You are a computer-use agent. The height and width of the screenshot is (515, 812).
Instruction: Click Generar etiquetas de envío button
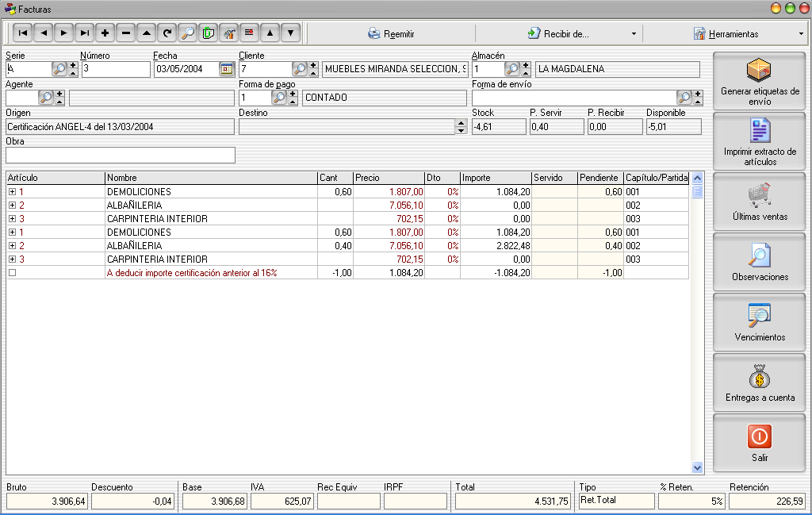click(x=759, y=82)
